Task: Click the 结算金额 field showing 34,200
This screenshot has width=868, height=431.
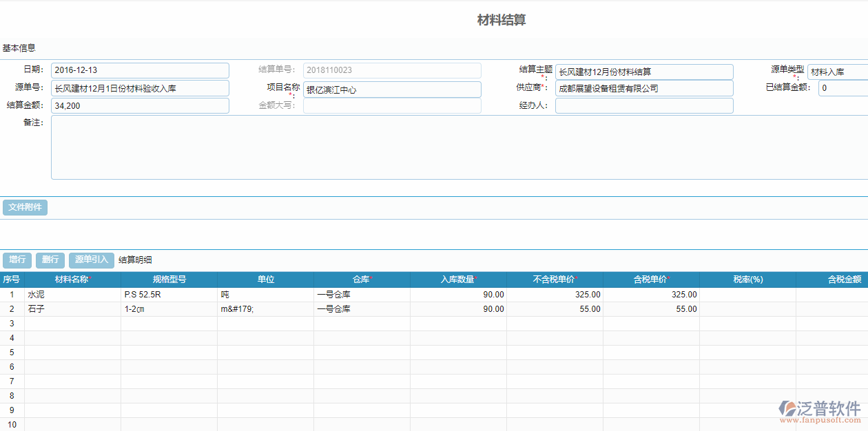Action: point(140,106)
